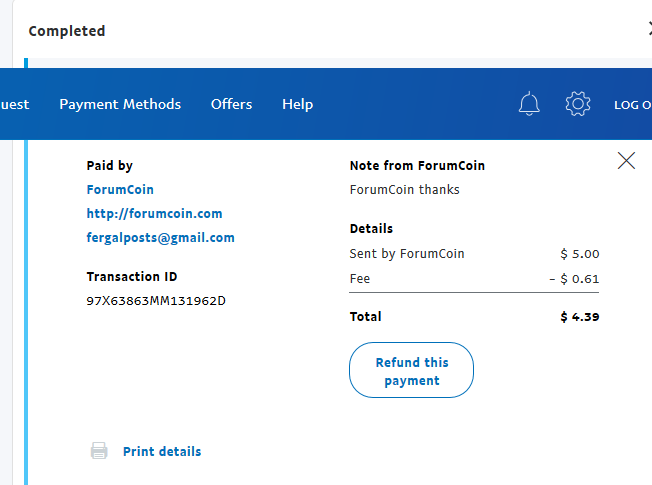Open the settings gear icon
652x485 pixels.
click(578, 104)
